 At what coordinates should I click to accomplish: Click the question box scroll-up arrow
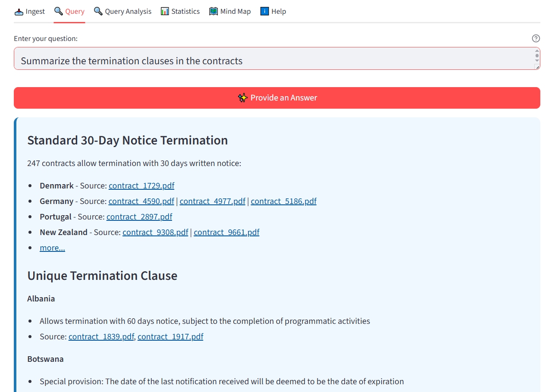tap(536, 51)
